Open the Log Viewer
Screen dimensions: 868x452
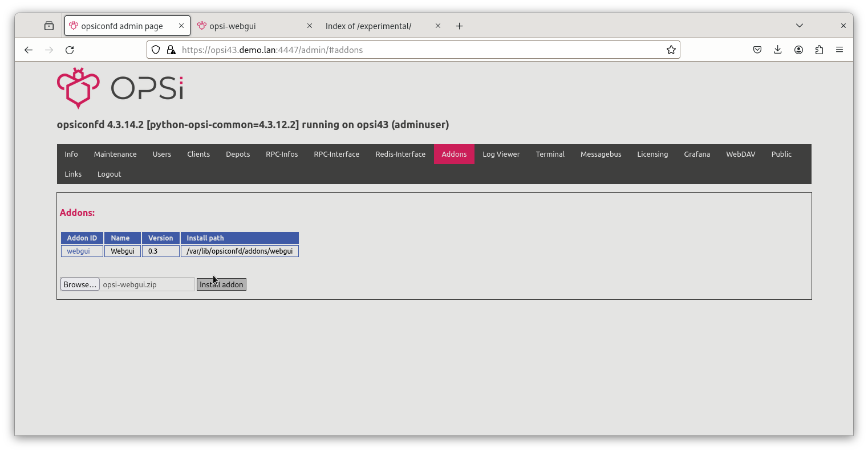[x=501, y=154]
